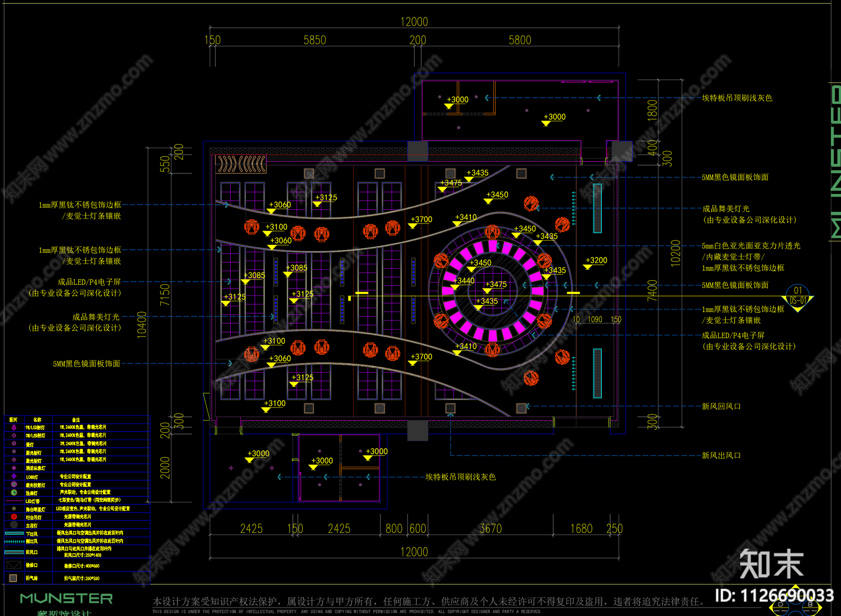Click the 新风出风口 annotation

[721, 455]
